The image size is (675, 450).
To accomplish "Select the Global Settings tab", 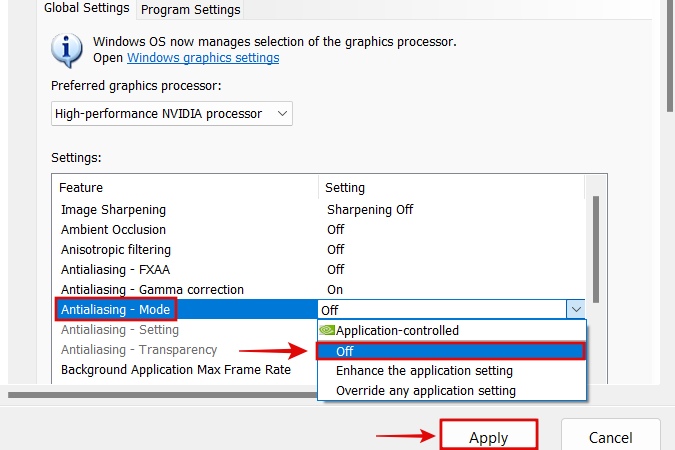I will click(x=86, y=9).
